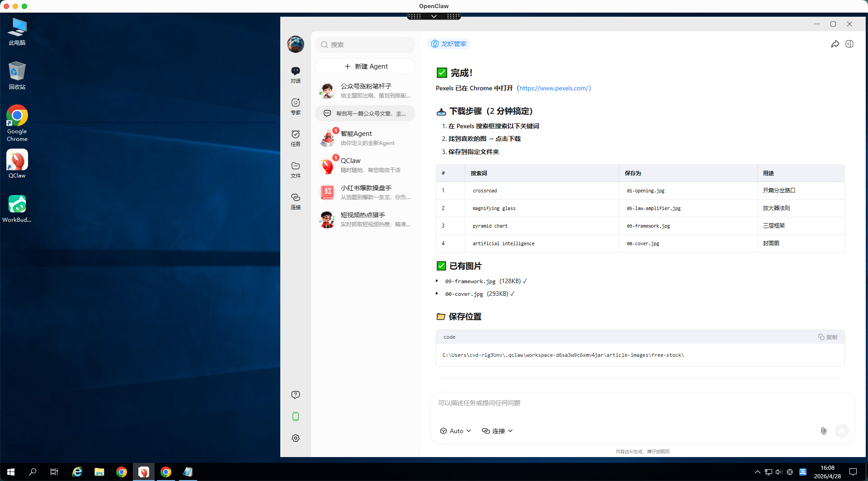
Task: Click the 09-framework.jpg (128KB) list item
Action: (x=486, y=281)
